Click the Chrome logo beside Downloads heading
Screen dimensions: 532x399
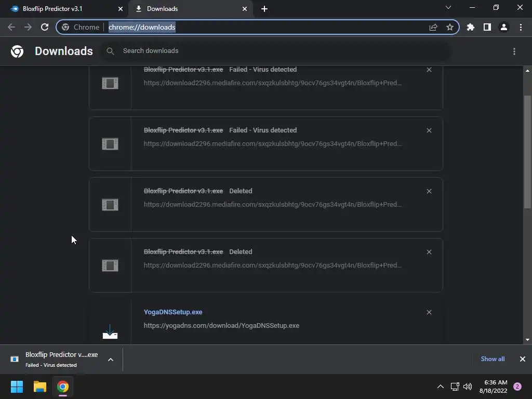click(17, 51)
